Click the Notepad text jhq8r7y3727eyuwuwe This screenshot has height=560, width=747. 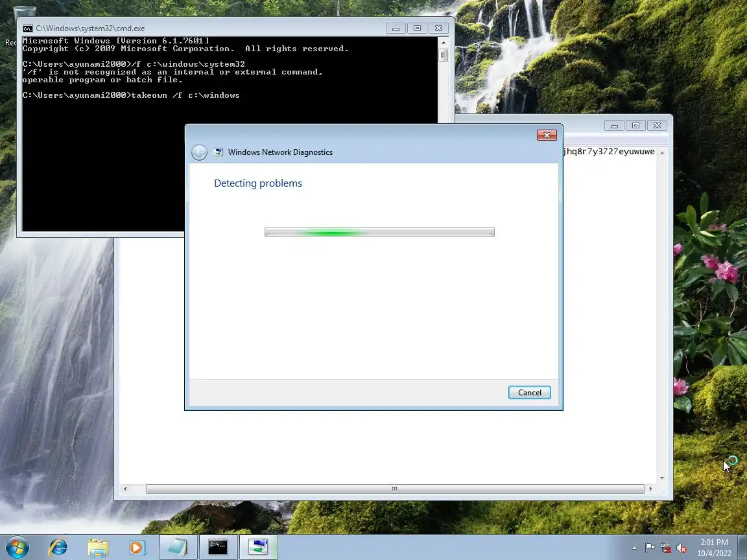coord(609,152)
